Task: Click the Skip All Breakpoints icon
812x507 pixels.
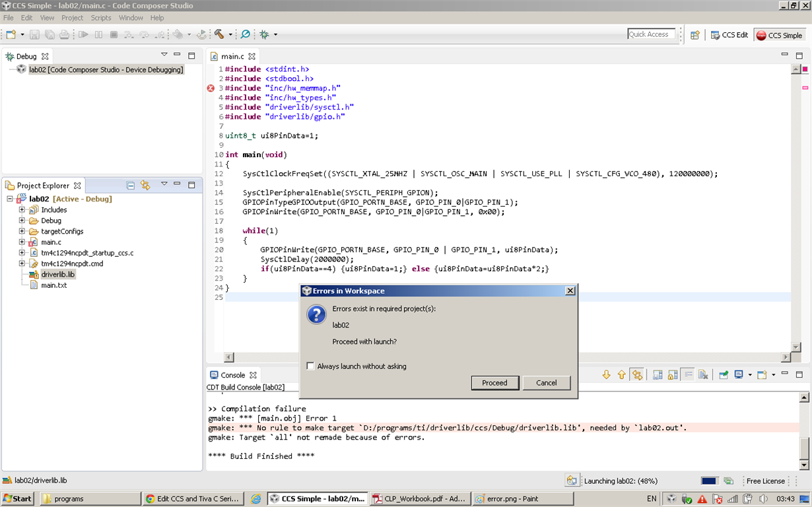Action: tap(246, 34)
